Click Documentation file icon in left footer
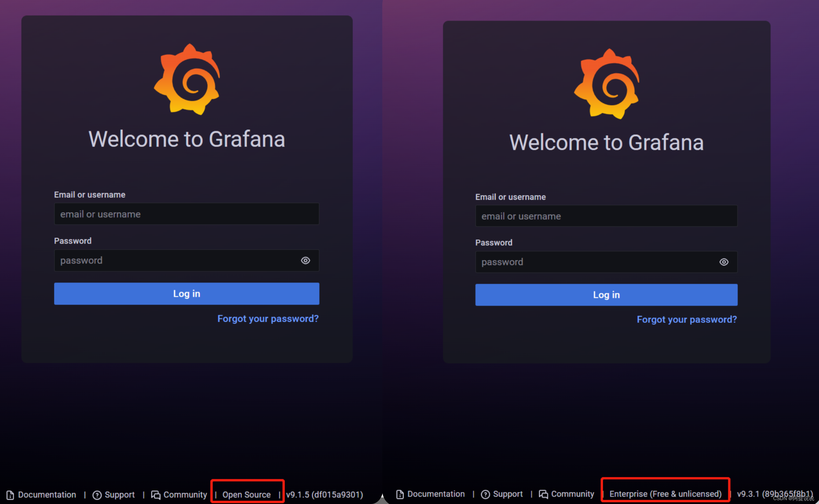This screenshot has height=504, width=819. point(10,495)
